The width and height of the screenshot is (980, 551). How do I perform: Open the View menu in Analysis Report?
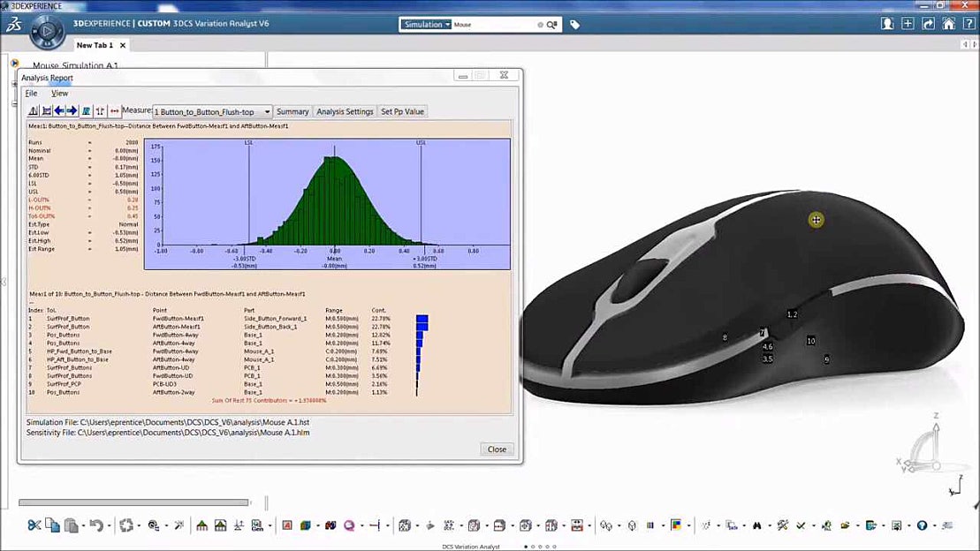pyautogui.click(x=59, y=93)
